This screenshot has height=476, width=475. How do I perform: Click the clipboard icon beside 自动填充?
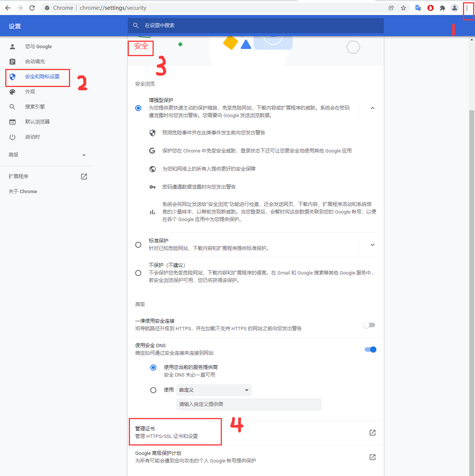pos(12,61)
